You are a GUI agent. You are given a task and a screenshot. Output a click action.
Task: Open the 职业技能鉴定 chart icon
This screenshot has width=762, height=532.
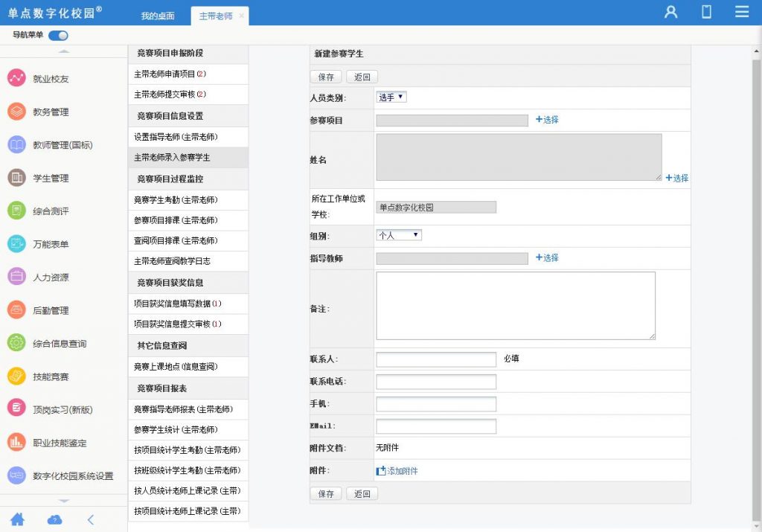[16, 442]
